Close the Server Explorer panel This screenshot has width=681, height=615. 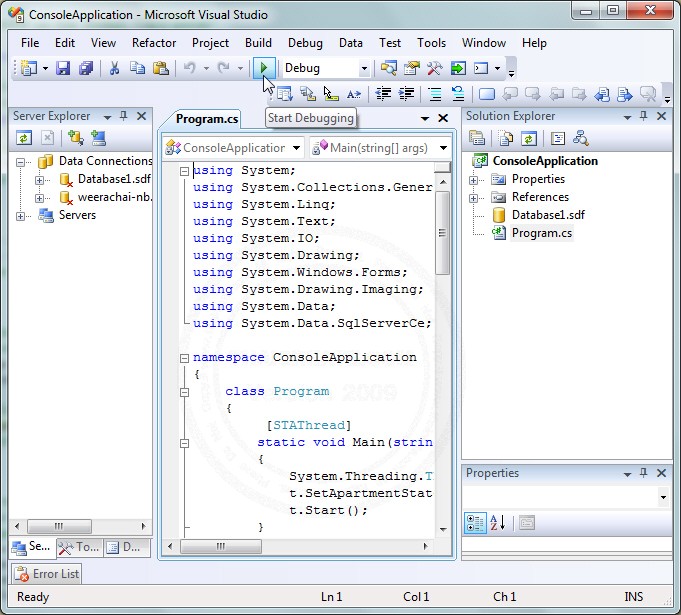141,116
